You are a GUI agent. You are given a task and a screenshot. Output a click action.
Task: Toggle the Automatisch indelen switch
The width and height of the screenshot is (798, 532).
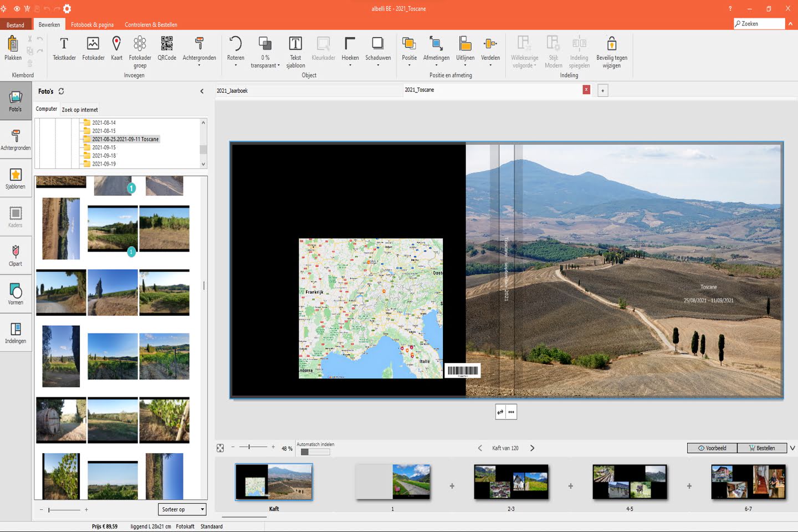(x=315, y=452)
